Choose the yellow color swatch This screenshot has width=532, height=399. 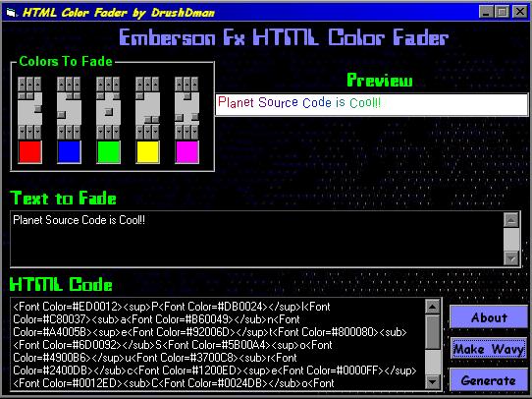coord(147,151)
